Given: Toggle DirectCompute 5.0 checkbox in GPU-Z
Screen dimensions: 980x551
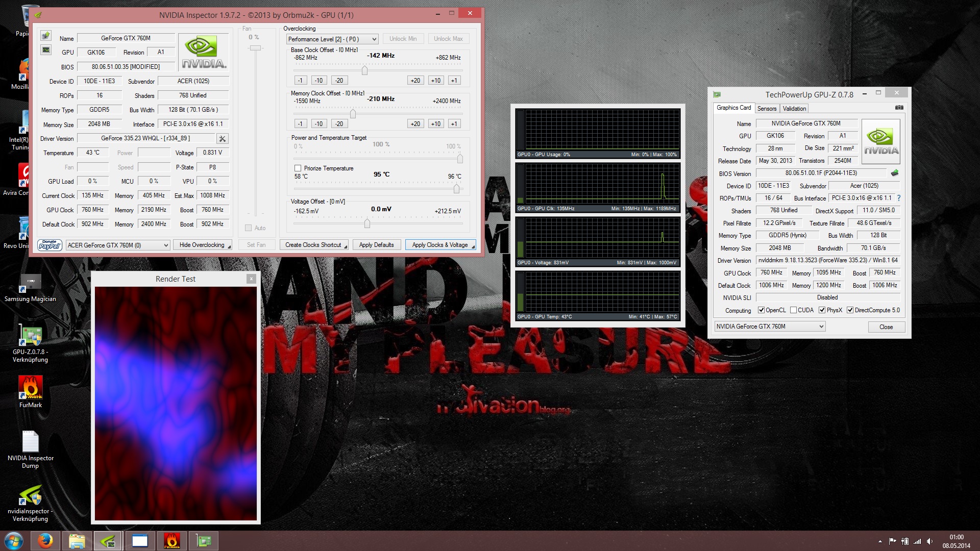Looking at the screenshot, I should pos(850,310).
